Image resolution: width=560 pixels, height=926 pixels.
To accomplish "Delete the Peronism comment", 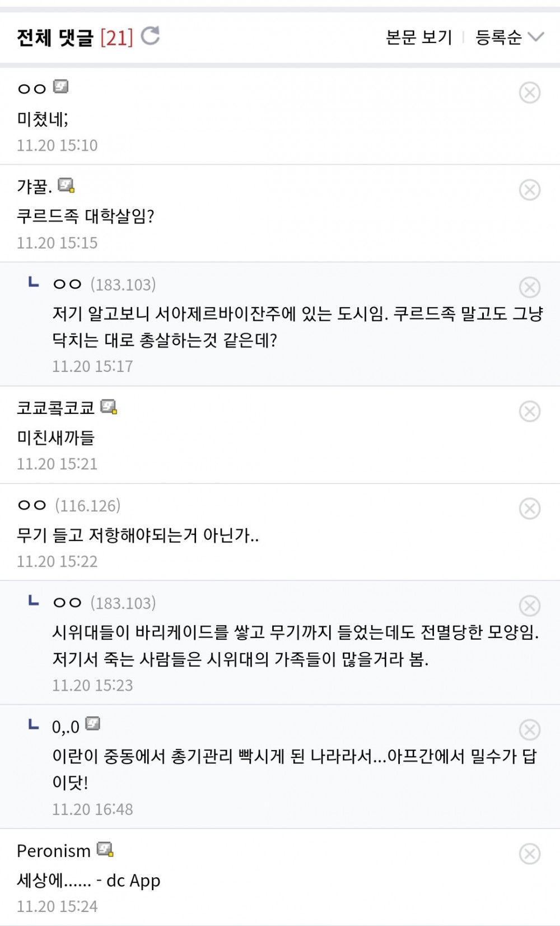I will [x=529, y=854].
